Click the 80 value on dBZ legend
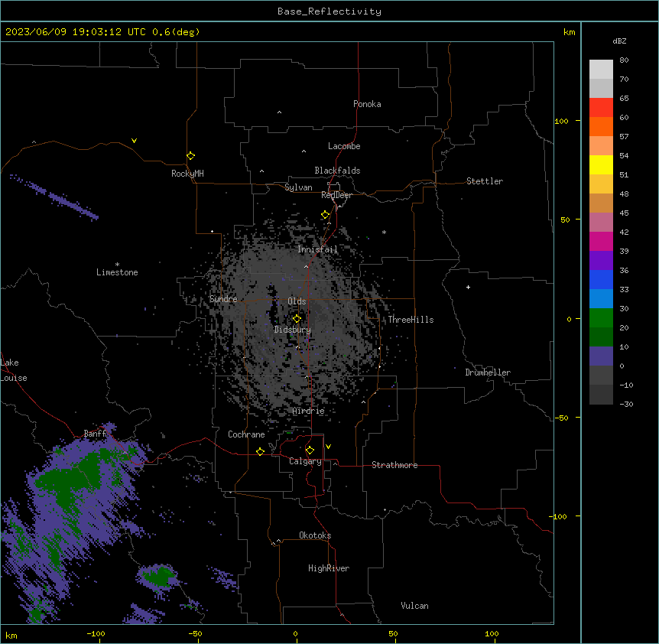The height and width of the screenshot is (644, 659). point(624,60)
